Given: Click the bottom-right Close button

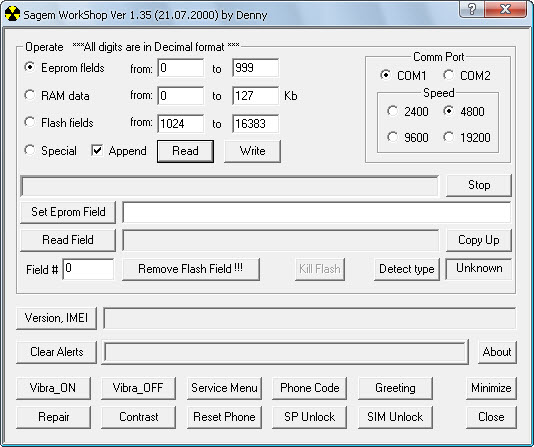Looking at the screenshot, I should click(x=491, y=417).
